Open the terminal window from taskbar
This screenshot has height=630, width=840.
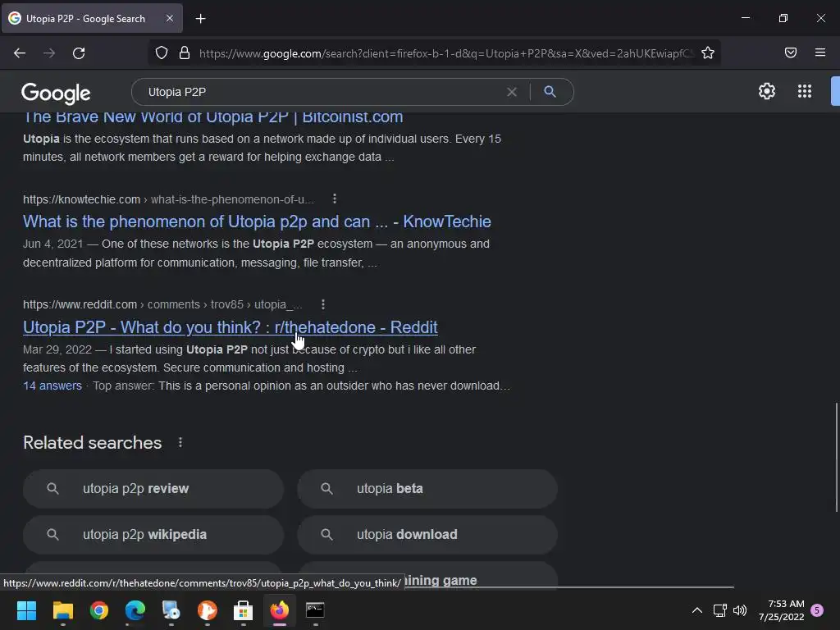point(315,610)
